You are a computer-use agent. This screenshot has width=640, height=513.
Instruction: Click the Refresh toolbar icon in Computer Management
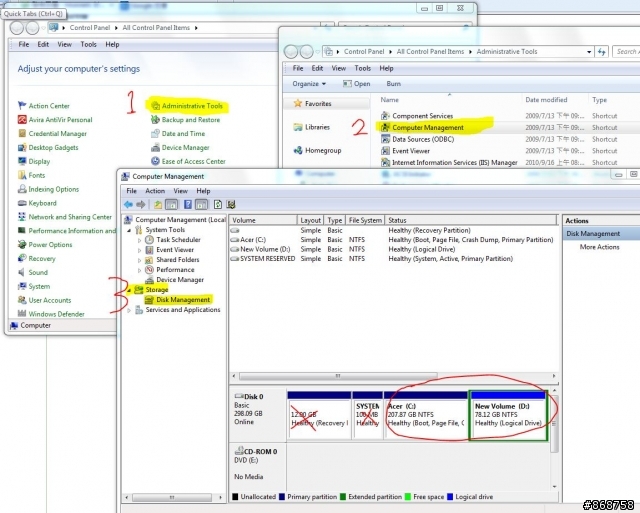click(x=218, y=204)
